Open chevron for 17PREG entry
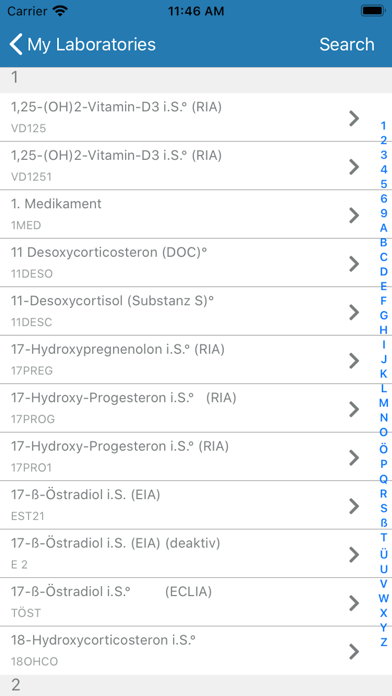 click(x=354, y=361)
